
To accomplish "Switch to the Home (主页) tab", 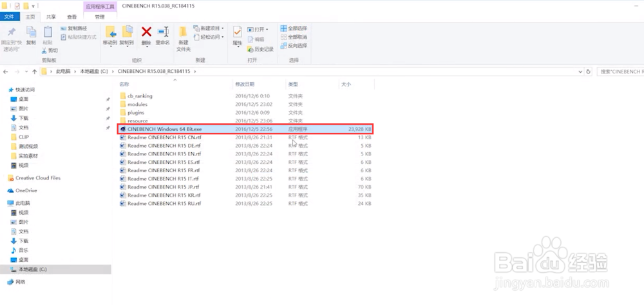I will click(30, 17).
